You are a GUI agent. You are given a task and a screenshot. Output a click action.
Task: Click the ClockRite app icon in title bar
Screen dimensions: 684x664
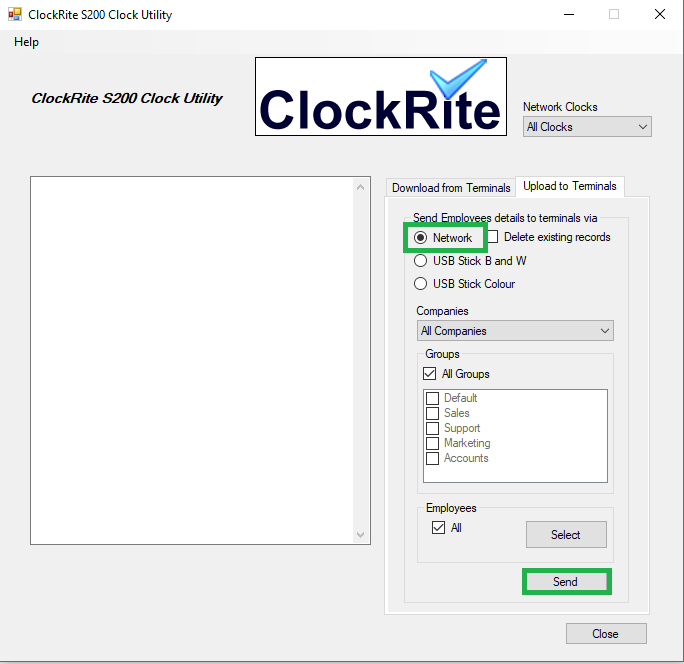coord(14,14)
